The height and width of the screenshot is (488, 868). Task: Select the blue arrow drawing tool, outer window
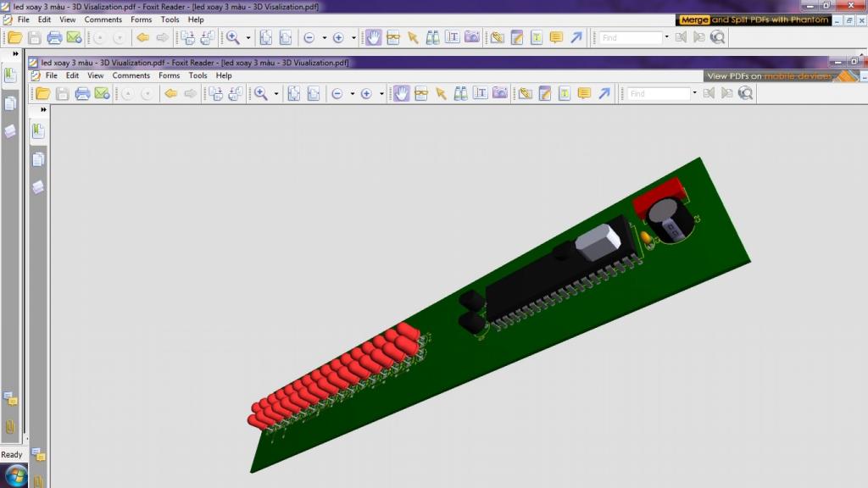(x=576, y=37)
